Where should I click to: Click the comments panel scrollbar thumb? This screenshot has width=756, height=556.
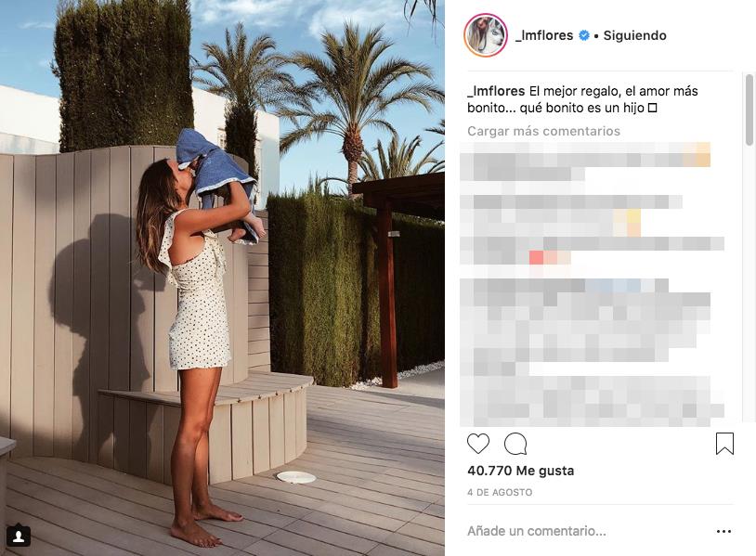coord(749,110)
